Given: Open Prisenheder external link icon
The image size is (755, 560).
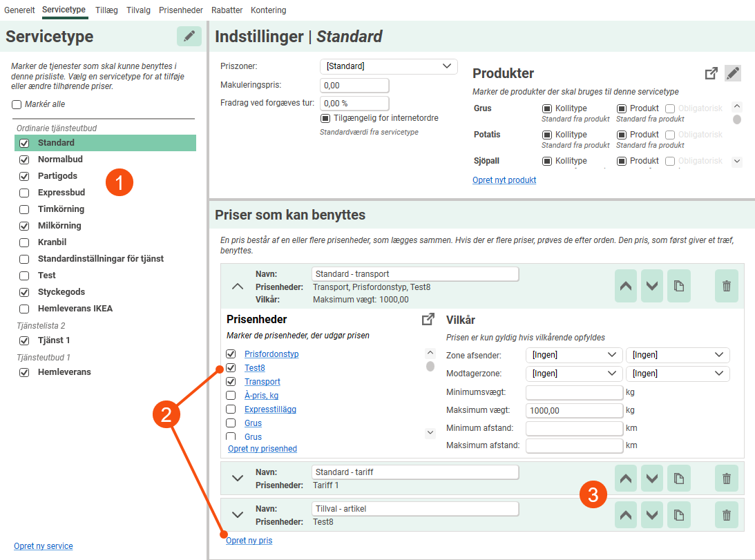Looking at the screenshot, I should [x=428, y=319].
